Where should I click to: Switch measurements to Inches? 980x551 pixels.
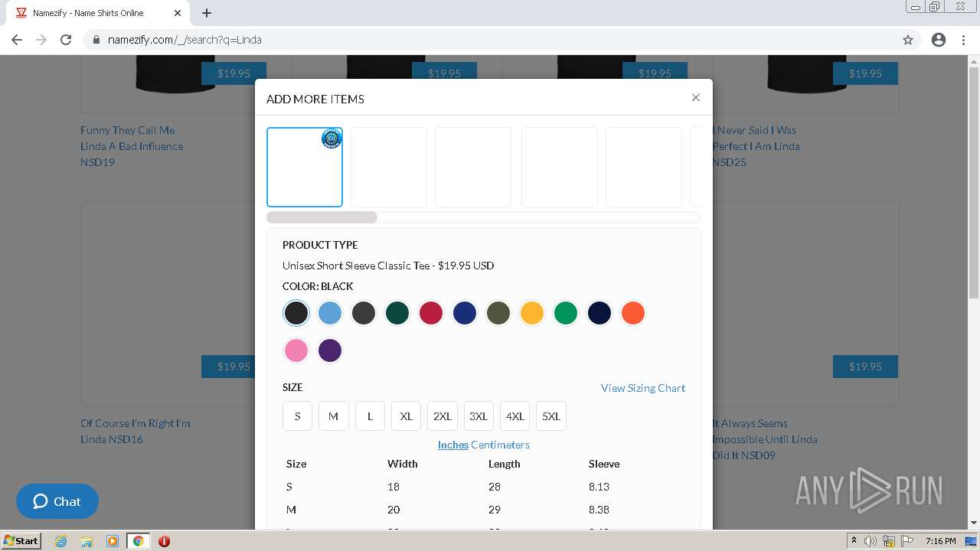coord(453,445)
